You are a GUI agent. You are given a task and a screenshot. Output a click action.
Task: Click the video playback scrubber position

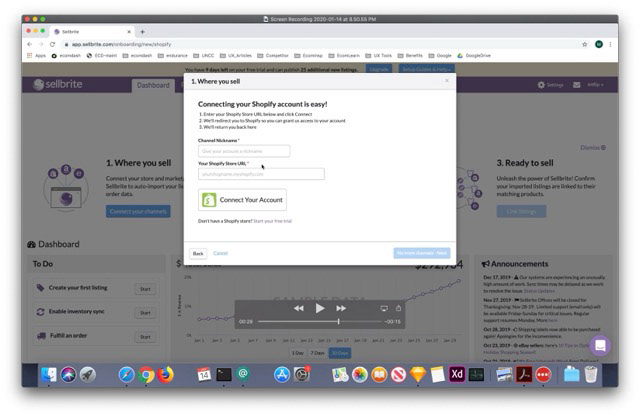[x=338, y=321]
